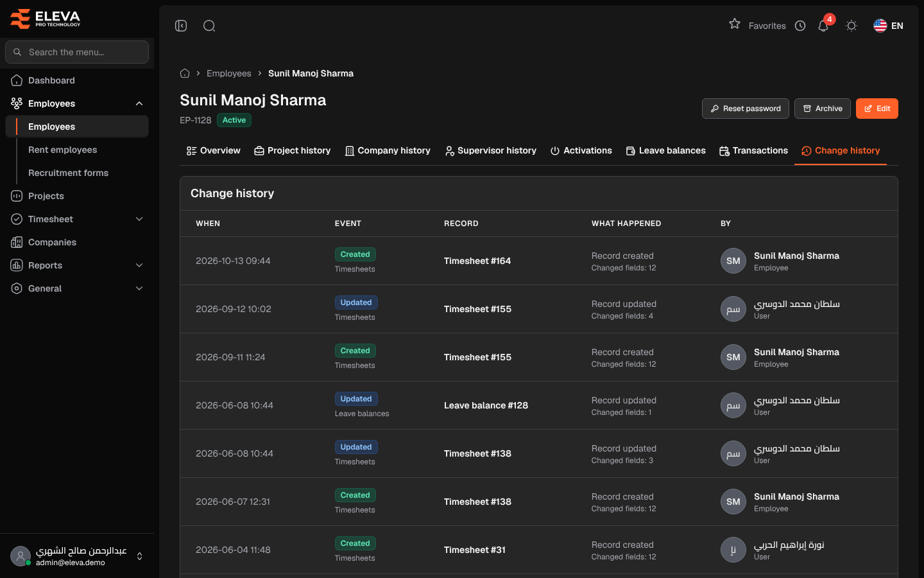Image resolution: width=924 pixels, height=578 pixels.
Task: Click the Timesheet #31 record
Action: (475, 550)
